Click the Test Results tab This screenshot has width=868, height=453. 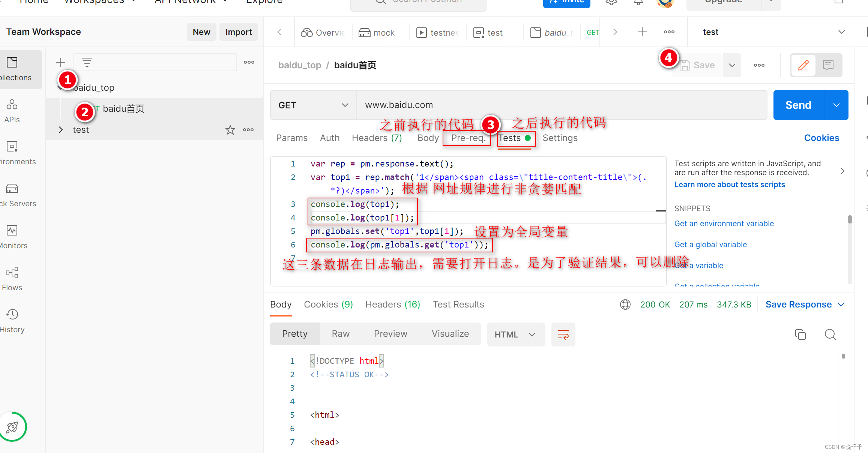458,304
